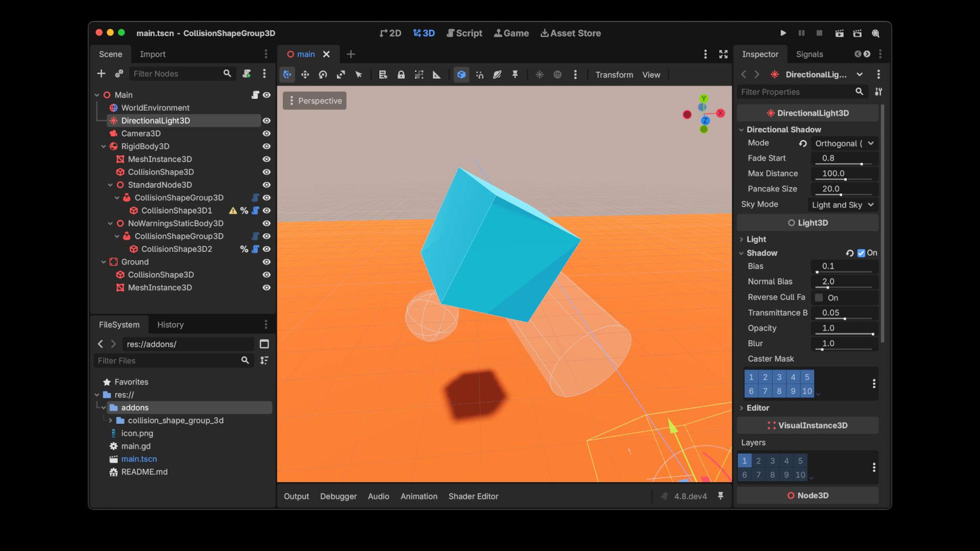Viewport: 980px width, 551px height.
Task: Toggle preview sun light icon
Action: tap(540, 74)
